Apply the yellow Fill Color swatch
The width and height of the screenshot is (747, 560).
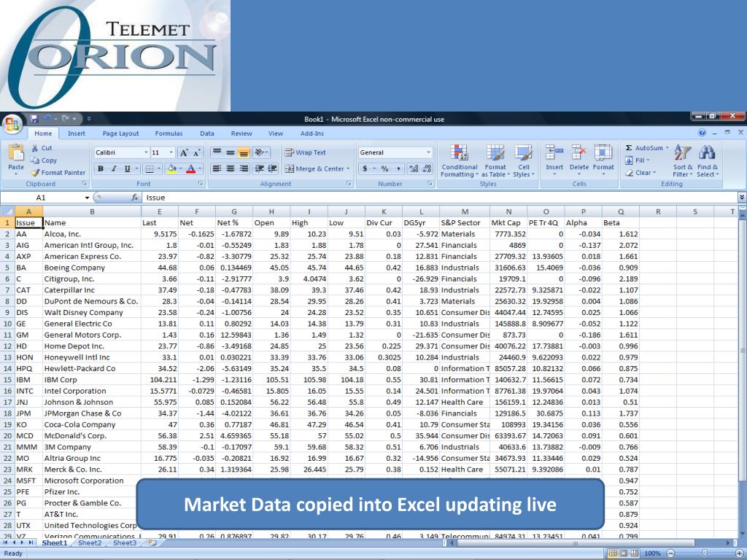click(171, 168)
